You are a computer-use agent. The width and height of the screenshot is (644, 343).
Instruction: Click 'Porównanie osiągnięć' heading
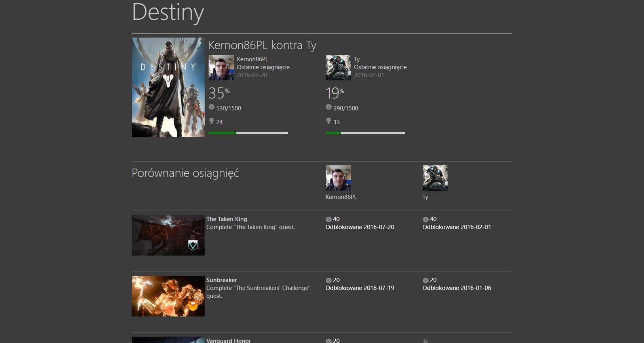185,173
